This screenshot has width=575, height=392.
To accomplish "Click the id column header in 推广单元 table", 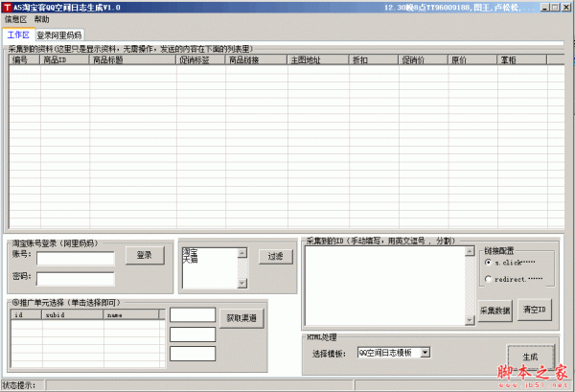I will point(27,314).
